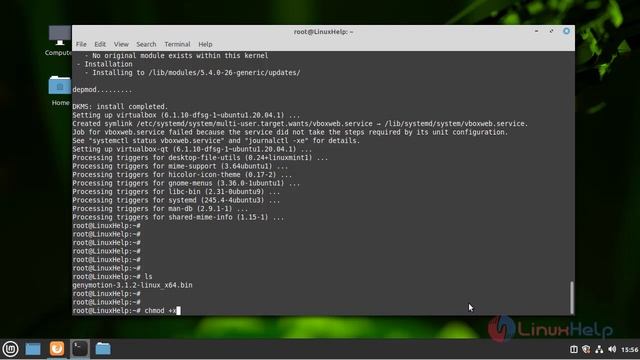Select the terminal icon in taskbar
This screenshot has width=640, height=360.
(80, 349)
